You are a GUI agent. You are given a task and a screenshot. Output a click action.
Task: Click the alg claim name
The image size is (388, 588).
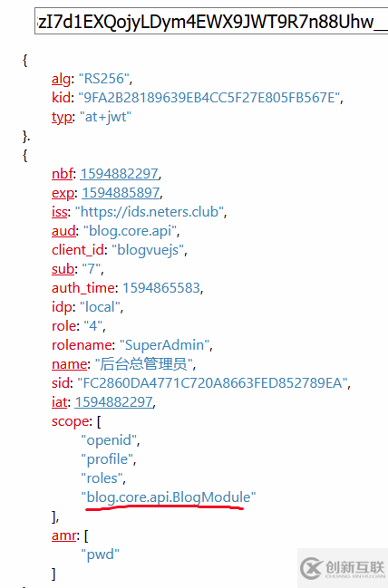(61, 79)
